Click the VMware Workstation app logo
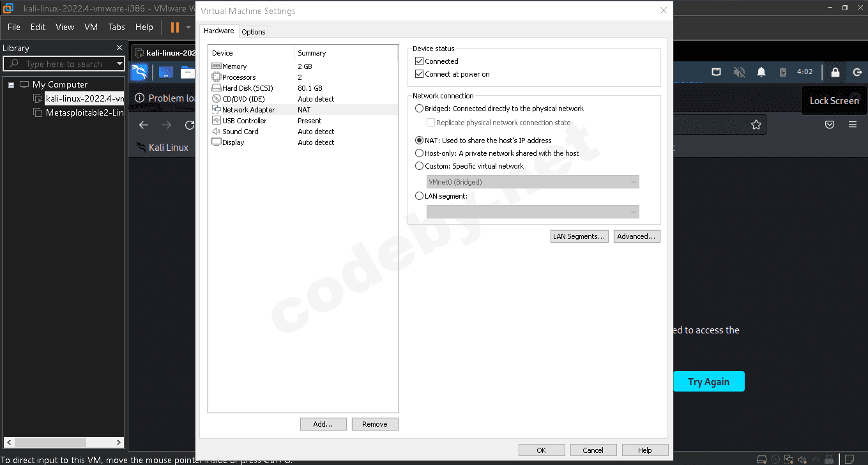The image size is (868, 465). pyautogui.click(x=9, y=8)
